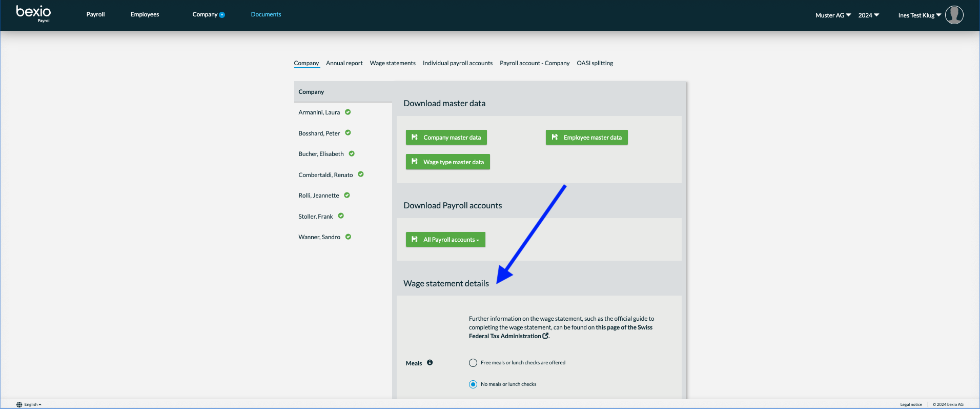
Task: Expand the Ines Test Klug user menu
Action: pyautogui.click(x=920, y=15)
